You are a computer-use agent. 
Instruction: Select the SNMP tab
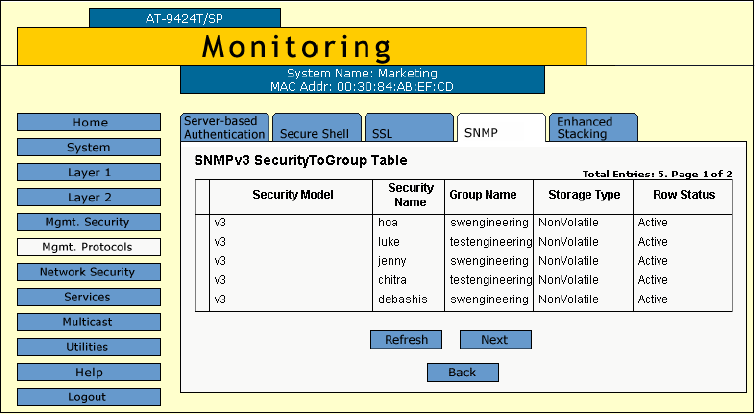coord(501,128)
